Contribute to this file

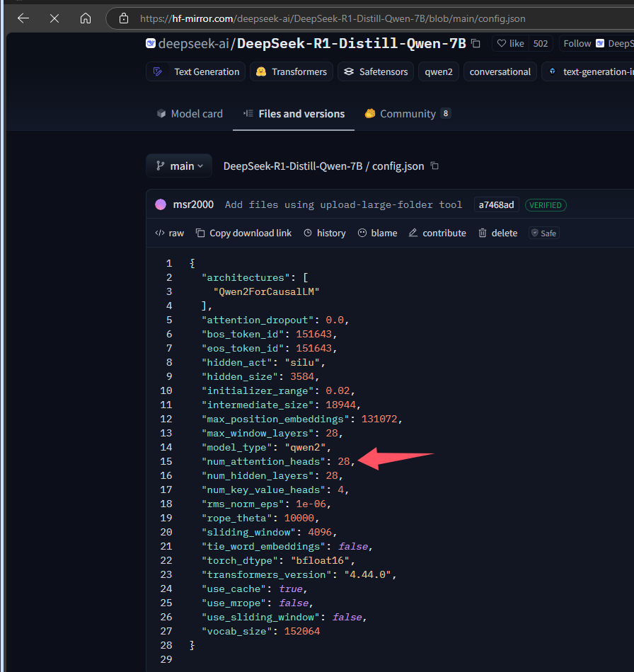point(437,233)
